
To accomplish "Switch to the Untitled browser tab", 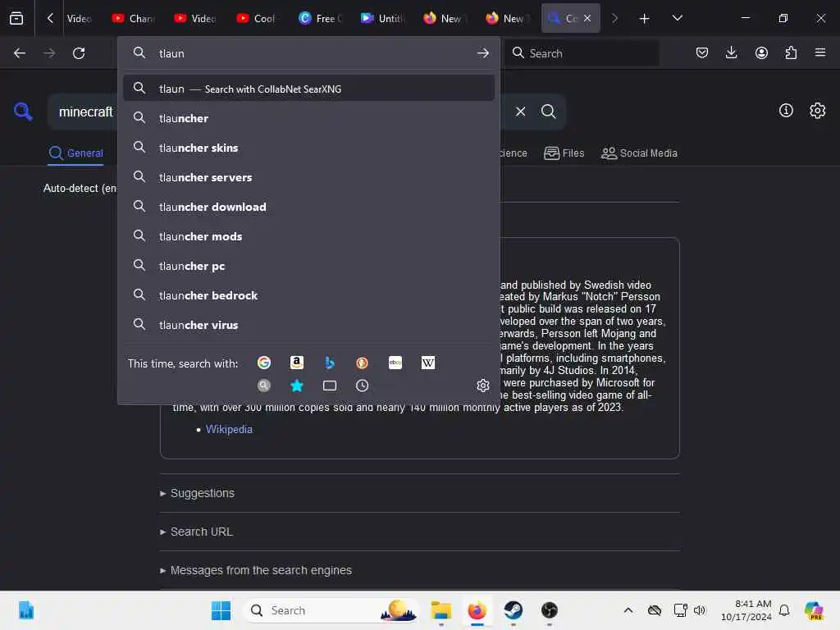I will pos(382,18).
